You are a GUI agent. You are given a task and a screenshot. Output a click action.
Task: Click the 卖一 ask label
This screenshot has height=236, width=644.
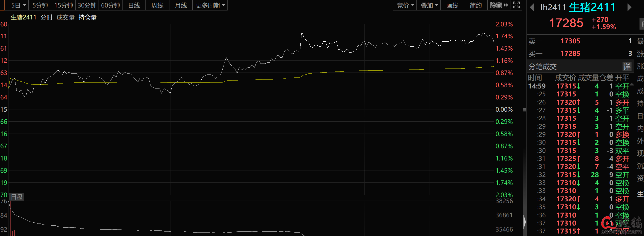(535, 41)
